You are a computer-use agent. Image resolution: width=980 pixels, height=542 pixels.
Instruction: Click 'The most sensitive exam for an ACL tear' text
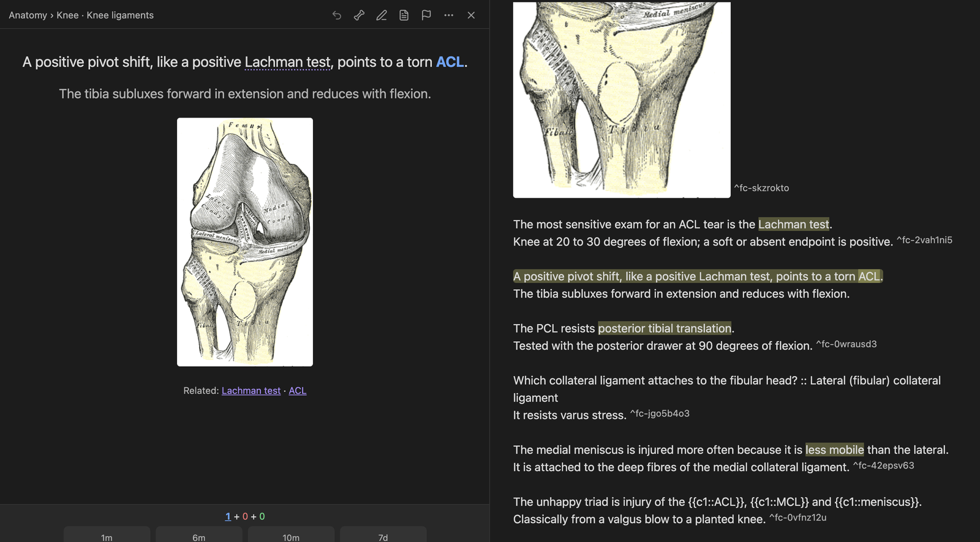coord(634,224)
